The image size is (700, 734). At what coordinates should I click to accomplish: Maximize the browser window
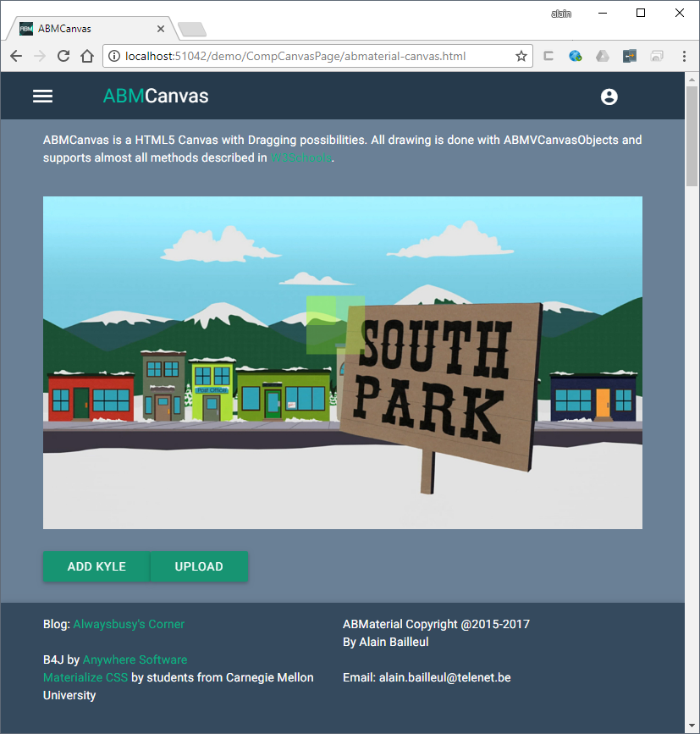coord(641,13)
